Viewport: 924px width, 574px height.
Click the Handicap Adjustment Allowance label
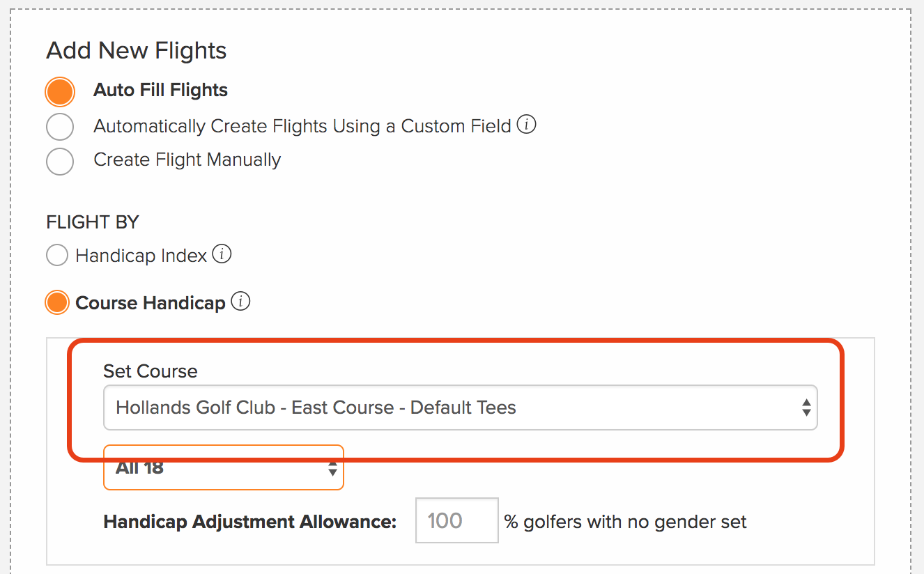pyautogui.click(x=250, y=521)
